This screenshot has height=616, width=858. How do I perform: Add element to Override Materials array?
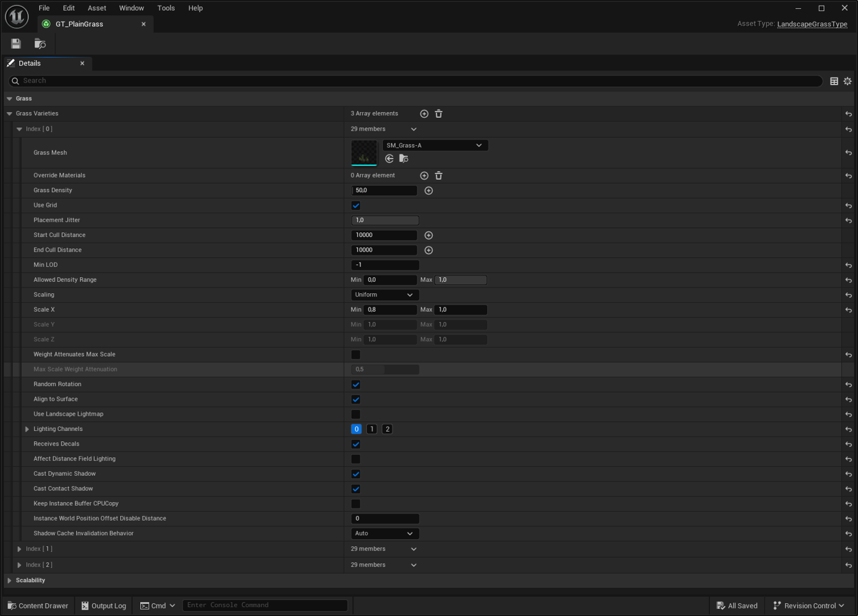pyautogui.click(x=424, y=175)
